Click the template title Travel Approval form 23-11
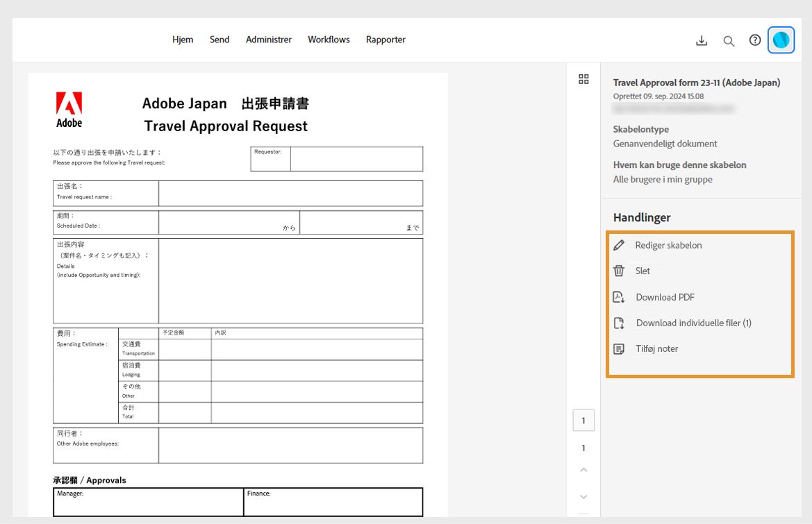The width and height of the screenshot is (812, 524). point(697,83)
